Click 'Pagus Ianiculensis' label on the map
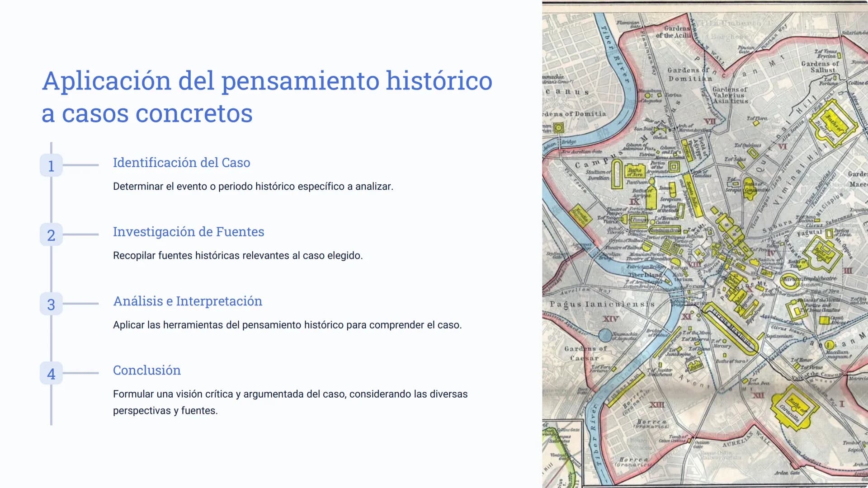This screenshot has width=868, height=488. pos(602,304)
